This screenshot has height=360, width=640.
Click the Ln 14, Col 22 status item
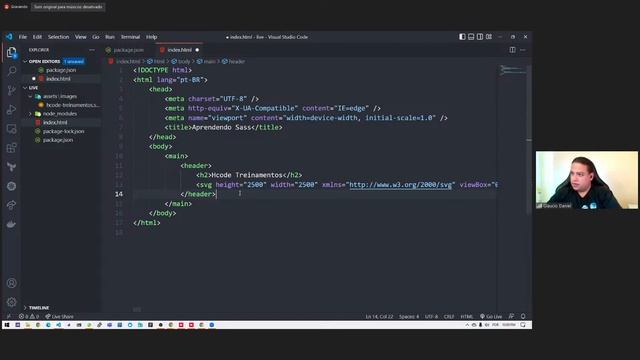pyautogui.click(x=379, y=316)
